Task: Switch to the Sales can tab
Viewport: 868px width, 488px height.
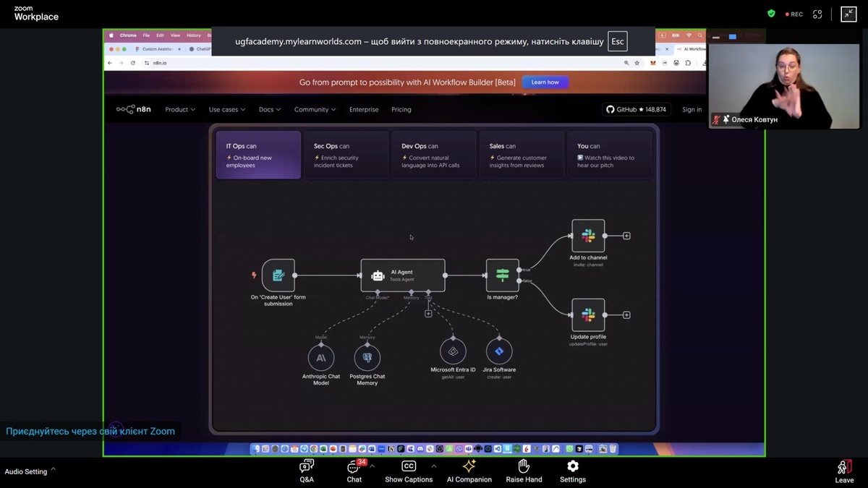Action: pyautogui.click(x=521, y=155)
